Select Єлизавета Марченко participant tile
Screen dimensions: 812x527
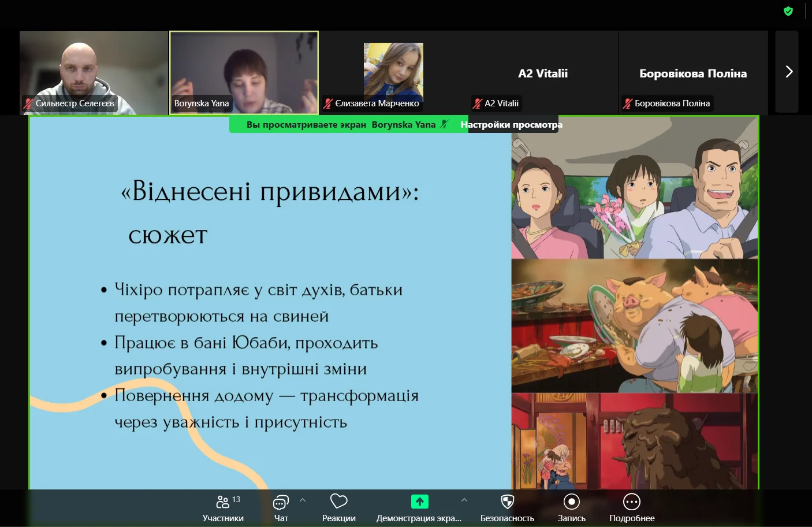[393, 72]
